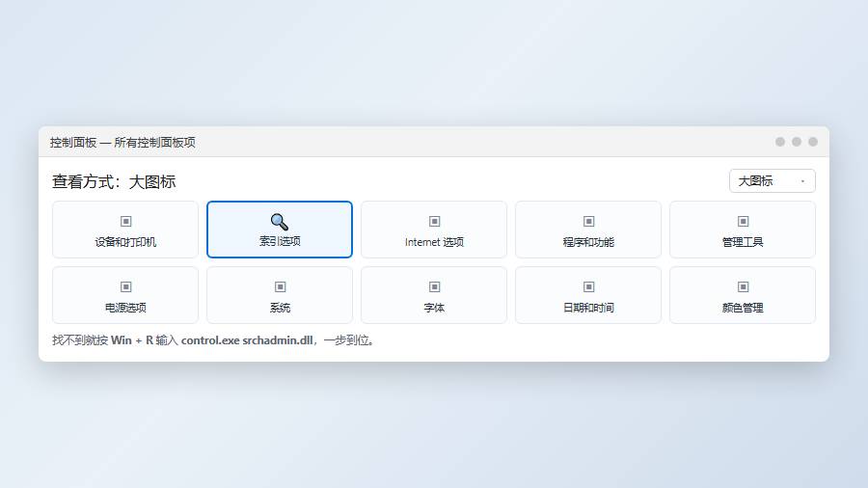Click the leftmost window control dot
Screen dimensions: 868x488
780,142
